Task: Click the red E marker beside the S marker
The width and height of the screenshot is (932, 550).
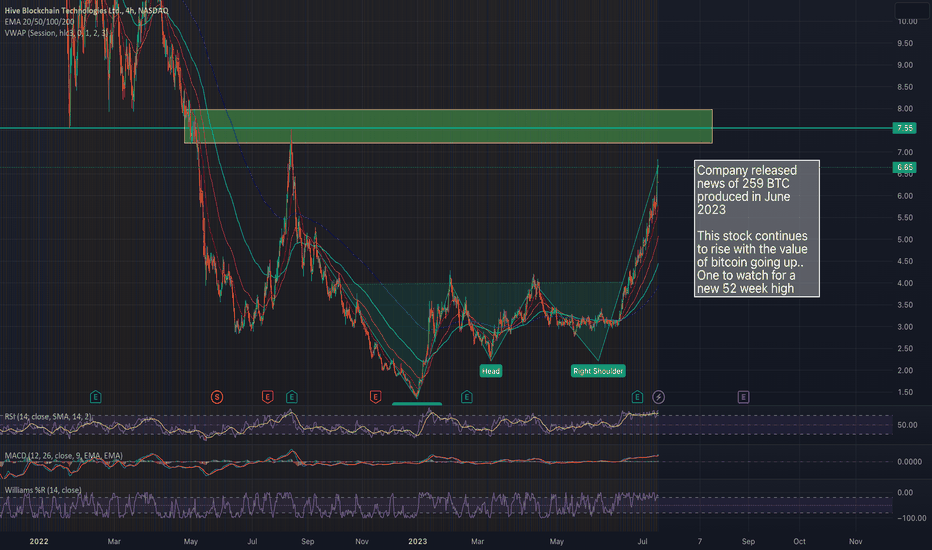Action: [267, 397]
